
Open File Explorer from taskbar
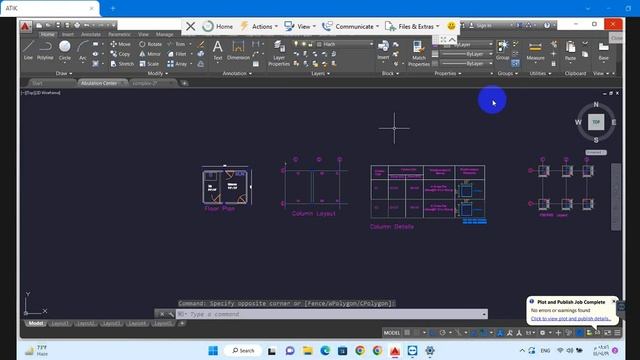click(307, 351)
